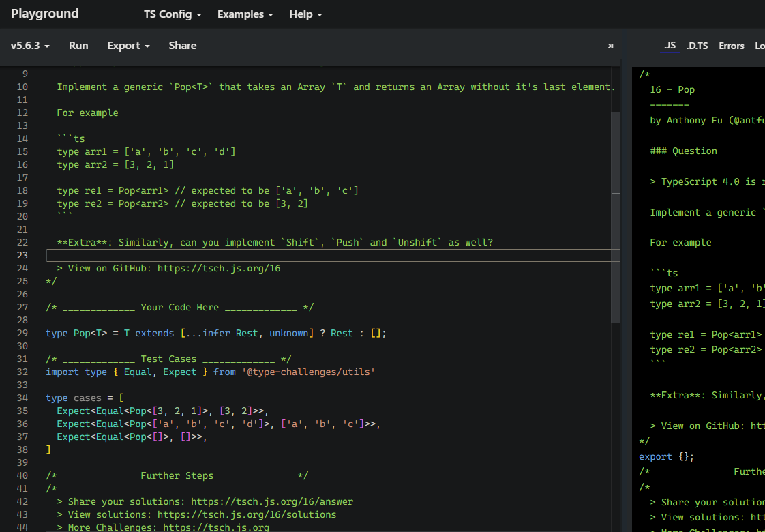The image size is (765, 532).
Task: Expand the Examples menu
Action: click(245, 14)
